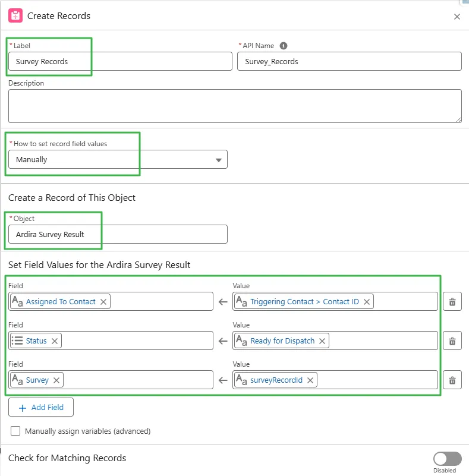This screenshot has width=469, height=476.
Task: Delete the Status field row
Action: pos(452,341)
